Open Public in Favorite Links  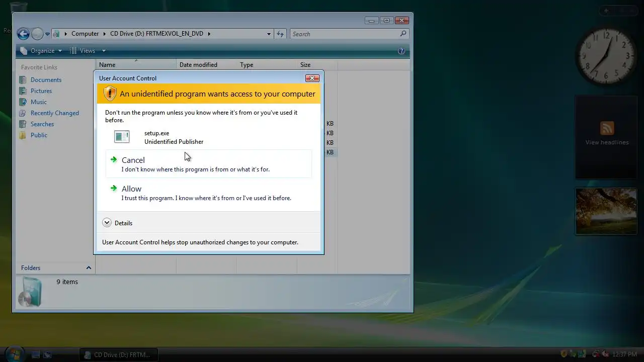(39, 135)
